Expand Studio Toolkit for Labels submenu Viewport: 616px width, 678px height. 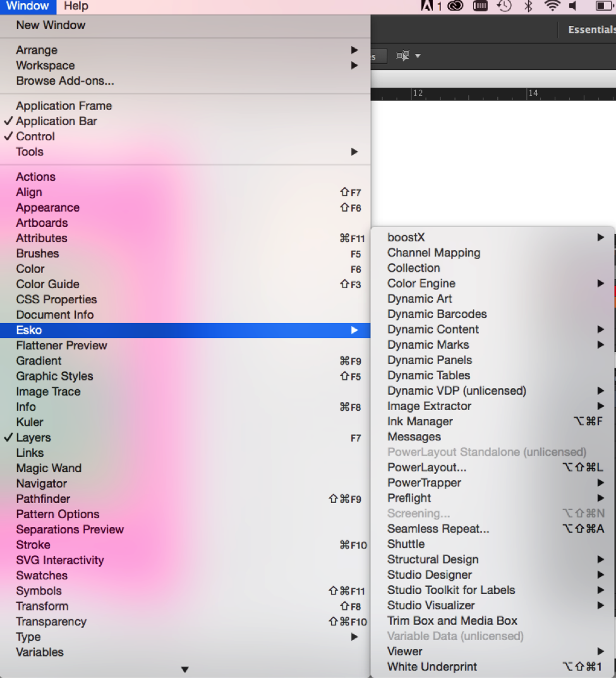(x=493, y=590)
